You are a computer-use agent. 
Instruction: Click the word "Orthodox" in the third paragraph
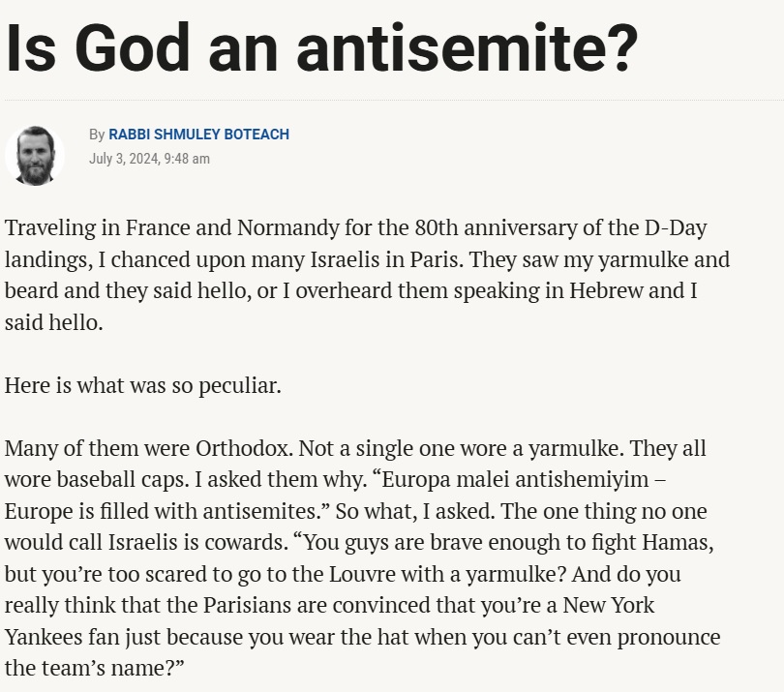pos(242,448)
